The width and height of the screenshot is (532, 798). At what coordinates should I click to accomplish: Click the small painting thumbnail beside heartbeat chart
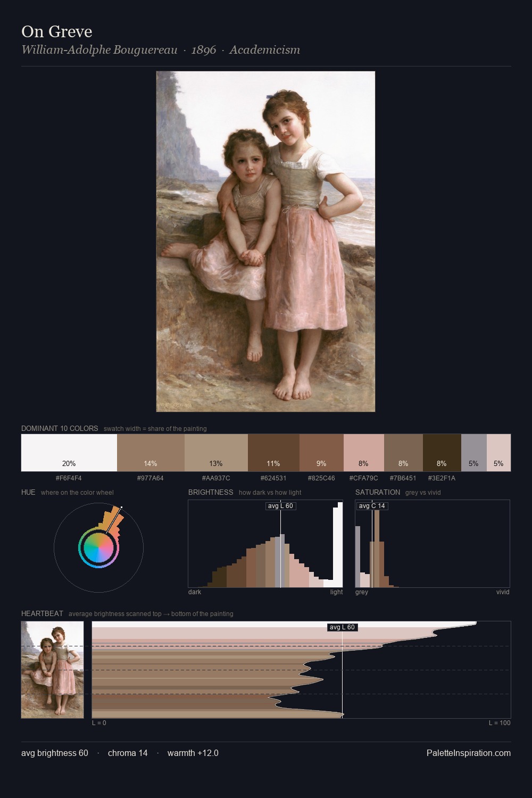(52, 670)
